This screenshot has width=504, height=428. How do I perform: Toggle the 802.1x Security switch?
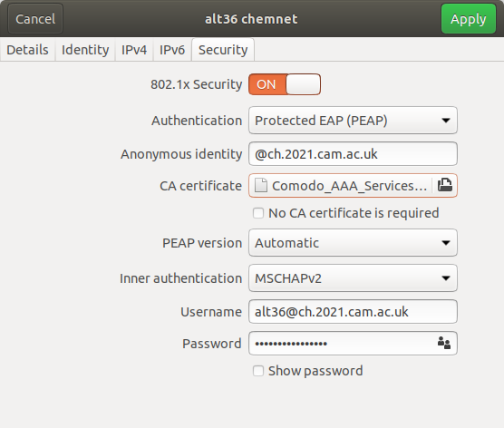point(285,84)
